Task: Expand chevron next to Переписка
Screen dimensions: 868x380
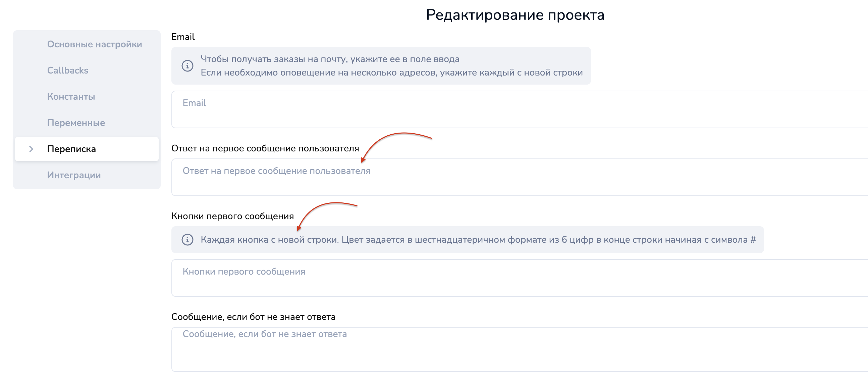Action: pyautogui.click(x=31, y=149)
